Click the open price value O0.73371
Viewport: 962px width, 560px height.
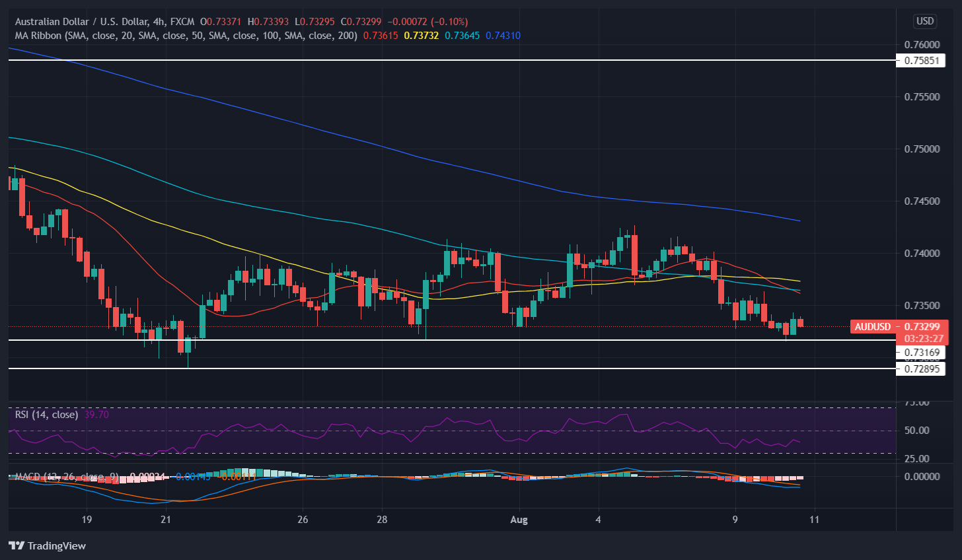pyautogui.click(x=221, y=22)
